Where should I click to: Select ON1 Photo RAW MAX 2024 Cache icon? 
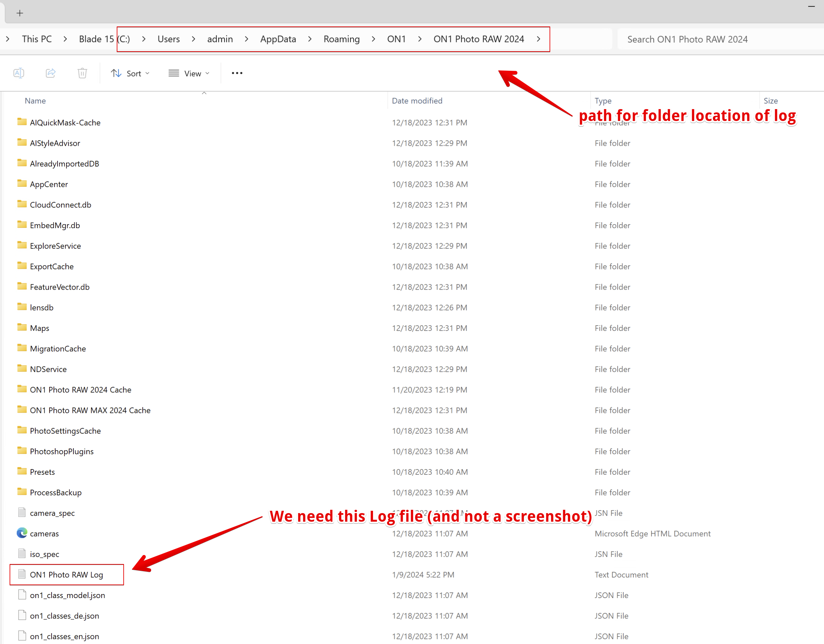(22, 410)
